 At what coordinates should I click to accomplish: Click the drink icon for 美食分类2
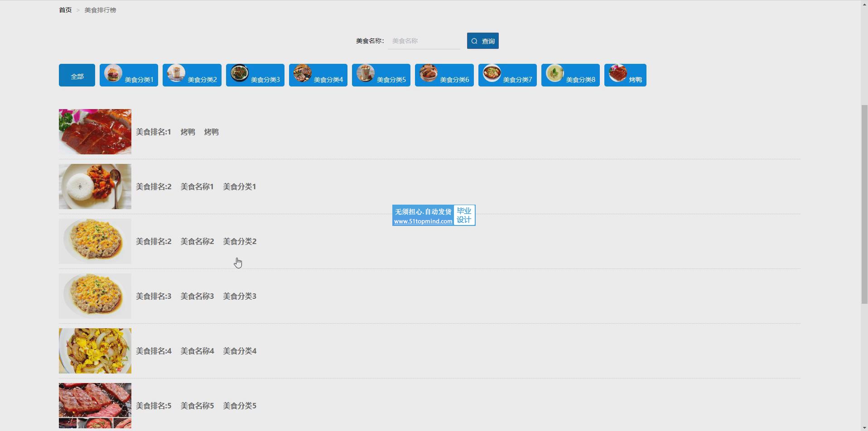pyautogui.click(x=176, y=73)
